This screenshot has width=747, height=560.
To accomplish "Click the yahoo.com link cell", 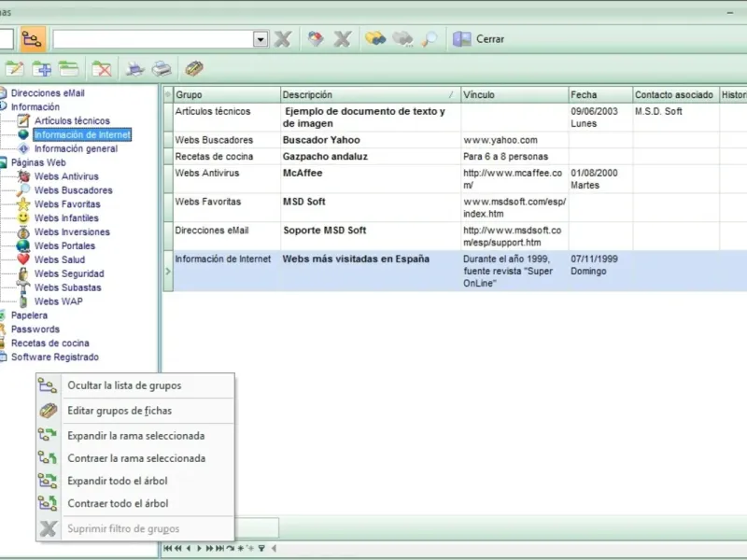I will [x=500, y=140].
